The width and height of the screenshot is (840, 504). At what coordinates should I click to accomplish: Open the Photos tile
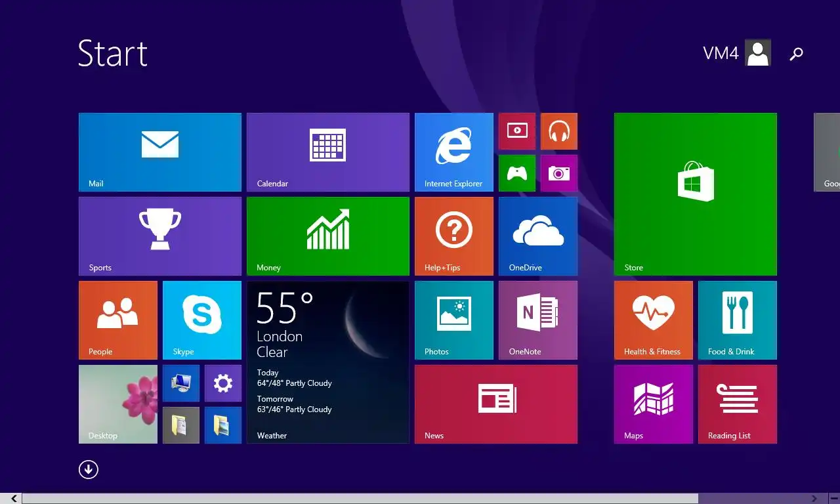click(x=454, y=320)
